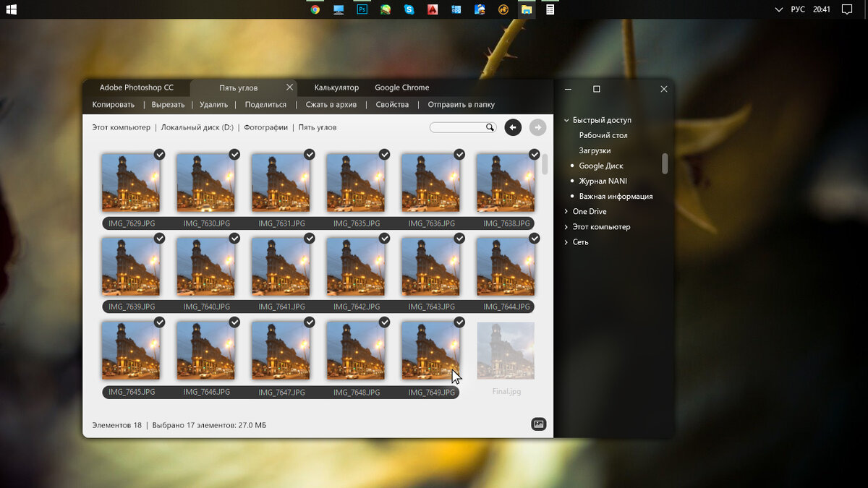
Task: Show hidden tray icons chevron
Action: tap(778, 9)
